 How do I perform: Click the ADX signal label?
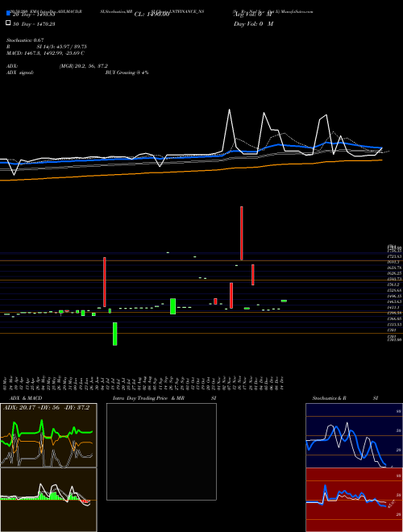(20, 73)
